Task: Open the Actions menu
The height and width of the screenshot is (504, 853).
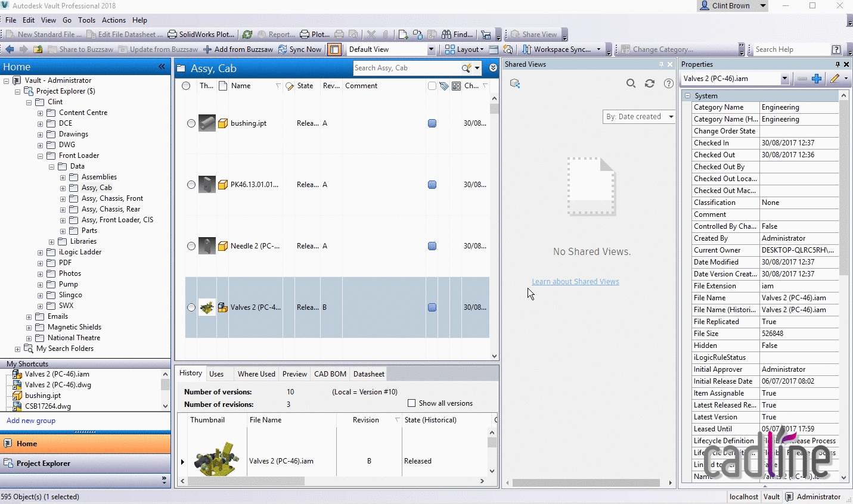Action: tap(114, 20)
